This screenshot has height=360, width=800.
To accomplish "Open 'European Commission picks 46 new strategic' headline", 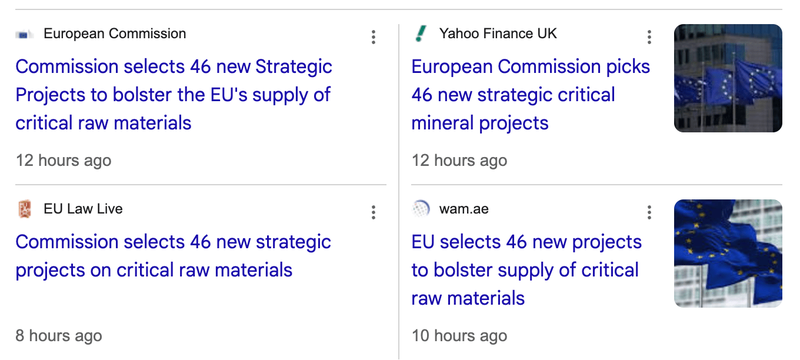I will pos(531,95).
